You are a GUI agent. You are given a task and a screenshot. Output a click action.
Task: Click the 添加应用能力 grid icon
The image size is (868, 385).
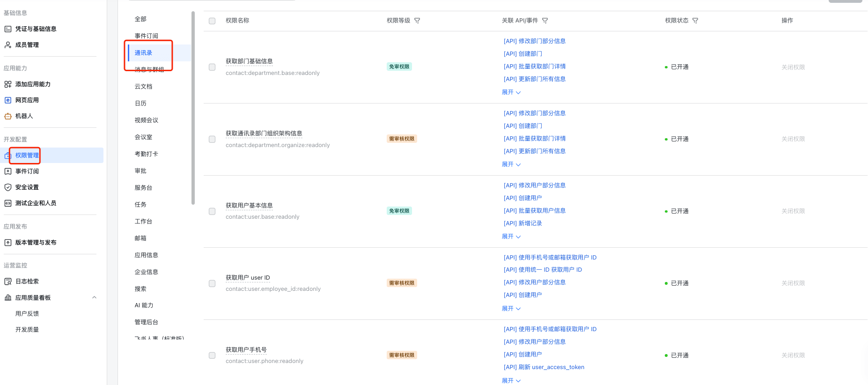8,84
